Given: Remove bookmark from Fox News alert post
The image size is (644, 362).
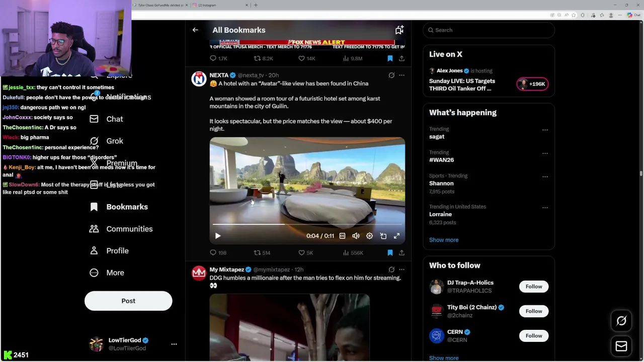Looking at the screenshot, I should [x=390, y=59].
